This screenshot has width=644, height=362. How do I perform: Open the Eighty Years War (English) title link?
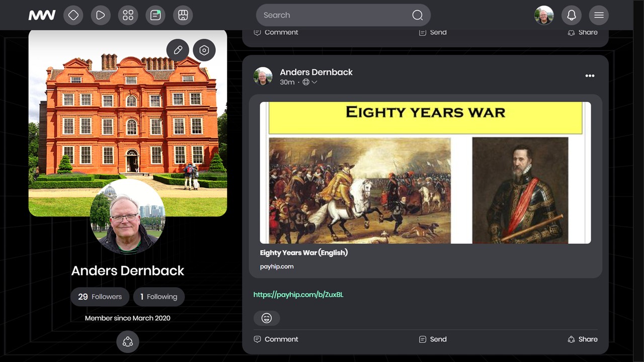click(304, 252)
